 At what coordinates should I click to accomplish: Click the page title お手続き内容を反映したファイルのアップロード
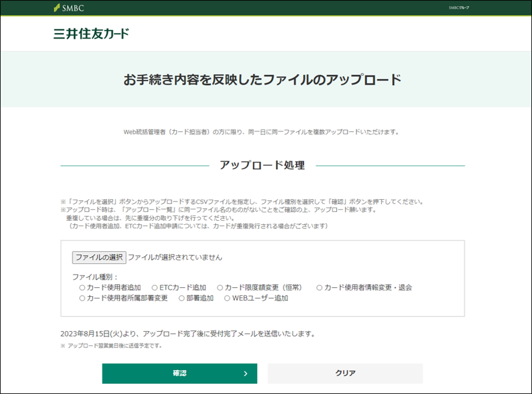(262, 80)
